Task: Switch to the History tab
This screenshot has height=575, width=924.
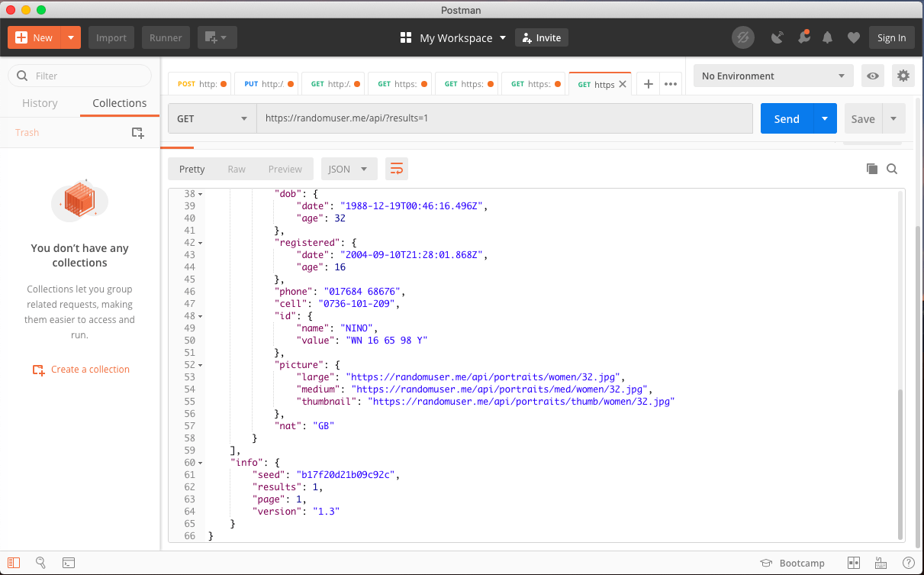Action: tap(40, 103)
